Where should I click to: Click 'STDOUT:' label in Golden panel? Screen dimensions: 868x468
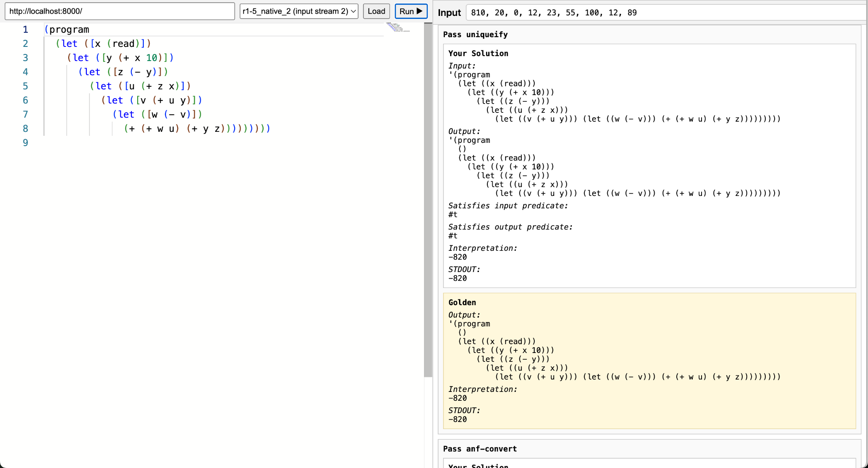click(x=464, y=410)
